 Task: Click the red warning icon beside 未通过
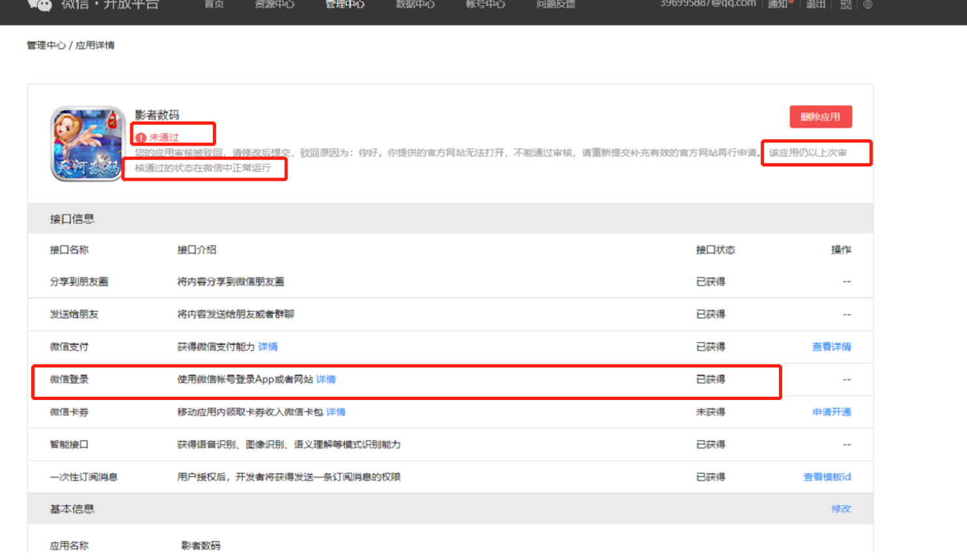pos(141,137)
